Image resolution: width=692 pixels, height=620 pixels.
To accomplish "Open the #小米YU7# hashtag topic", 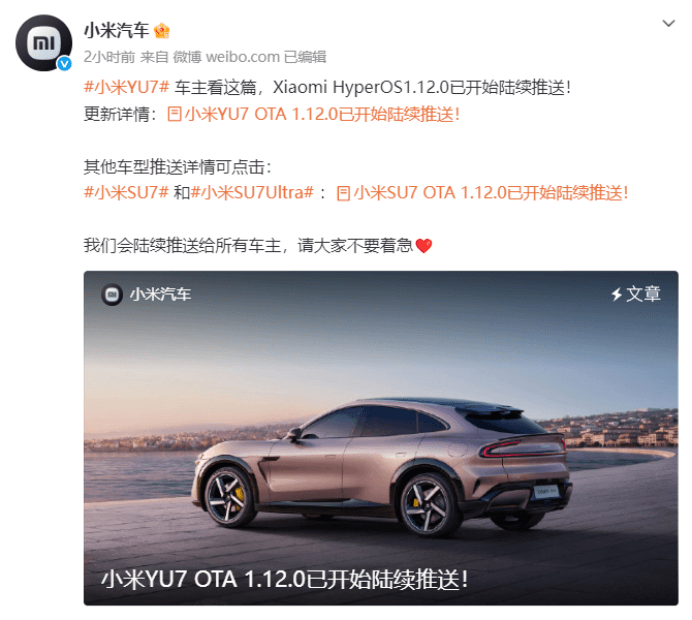I will 127,87.
